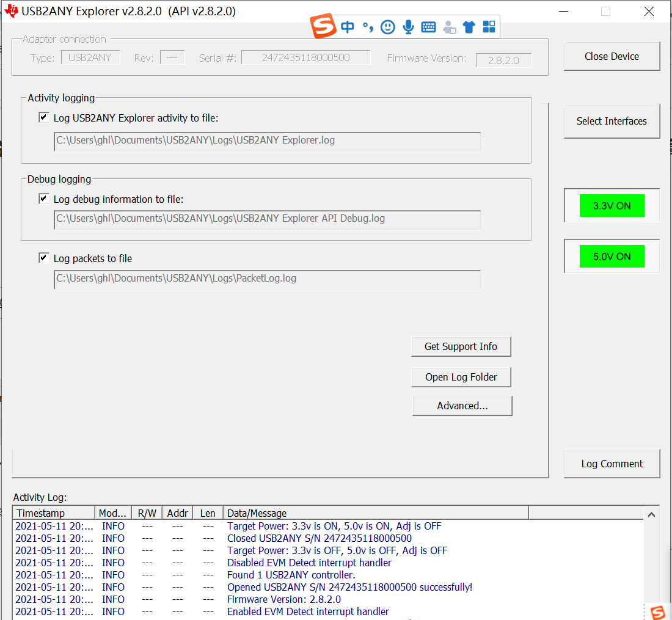The height and width of the screenshot is (620, 672).
Task: Switch the punctuation mode icon
Action: click(x=368, y=27)
